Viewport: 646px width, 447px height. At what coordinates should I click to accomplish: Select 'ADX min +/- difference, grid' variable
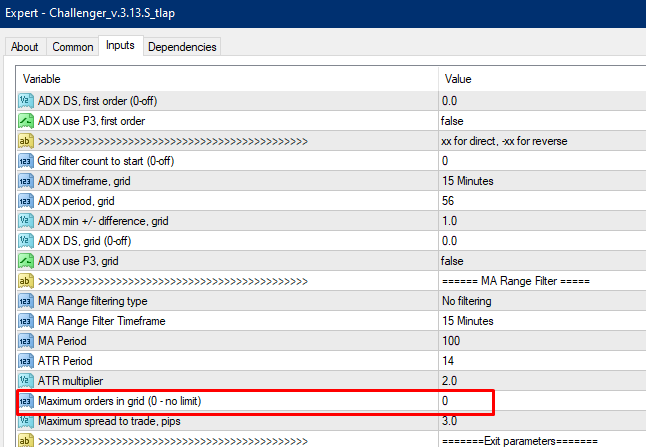103,221
